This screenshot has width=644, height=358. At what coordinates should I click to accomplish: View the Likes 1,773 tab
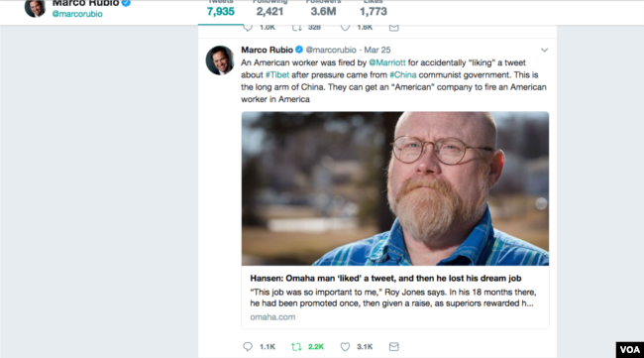click(x=374, y=9)
